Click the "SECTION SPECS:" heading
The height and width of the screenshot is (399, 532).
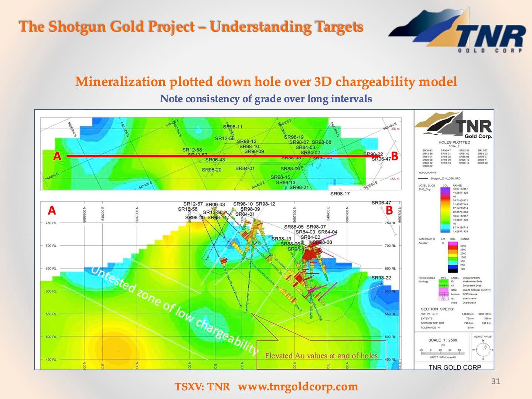pos(437,309)
